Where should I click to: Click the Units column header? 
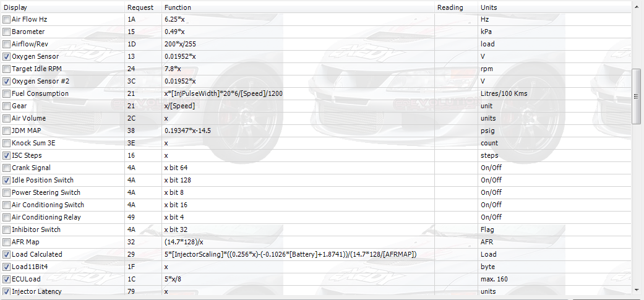[x=554, y=7]
